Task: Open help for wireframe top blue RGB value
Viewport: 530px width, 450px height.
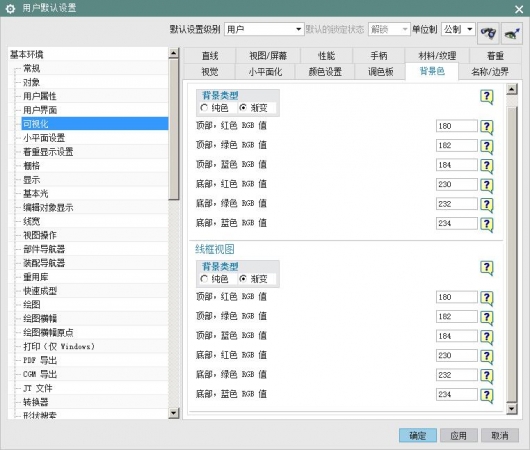Action: tap(487, 337)
